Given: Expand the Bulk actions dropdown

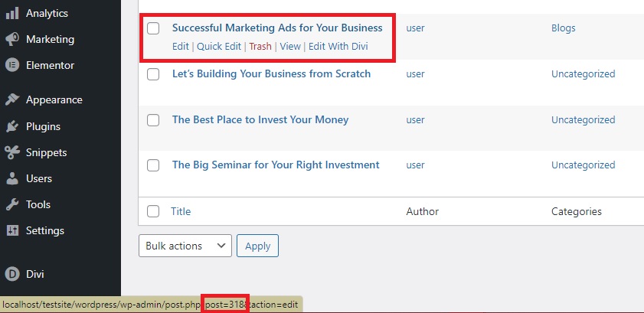Looking at the screenshot, I should (x=185, y=246).
